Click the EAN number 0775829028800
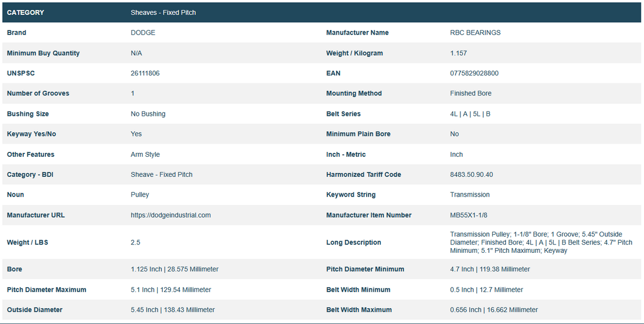This screenshot has width=644, height=324. pos(474,73)
